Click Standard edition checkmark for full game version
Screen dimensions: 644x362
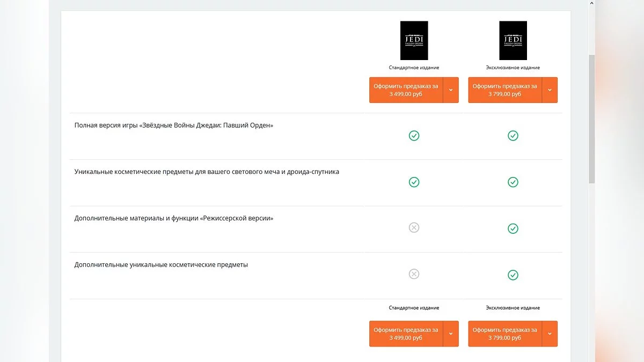[414, 136]
